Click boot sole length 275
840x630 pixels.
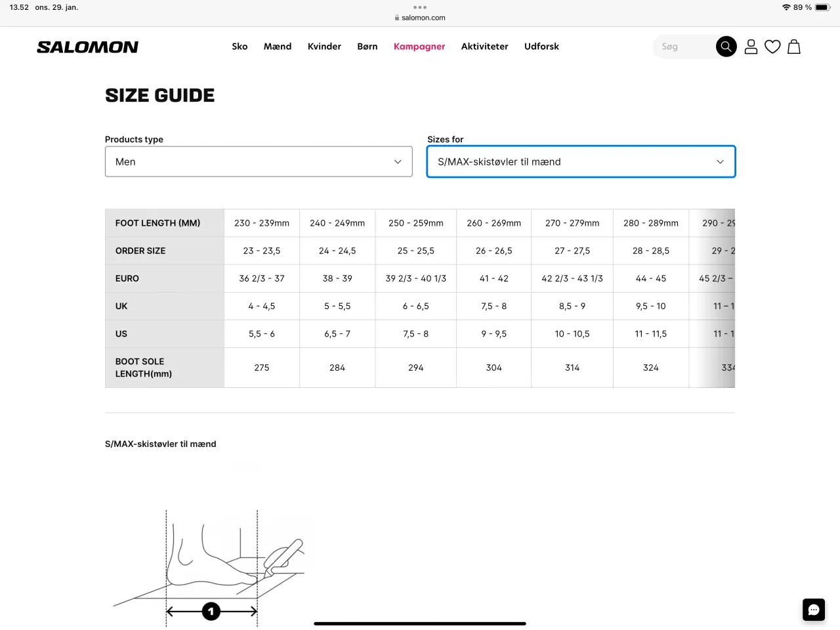tap(262, 367)
